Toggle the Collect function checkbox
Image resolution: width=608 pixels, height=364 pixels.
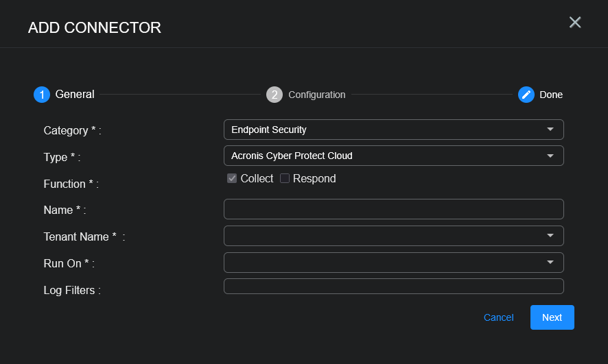[232, 179]
